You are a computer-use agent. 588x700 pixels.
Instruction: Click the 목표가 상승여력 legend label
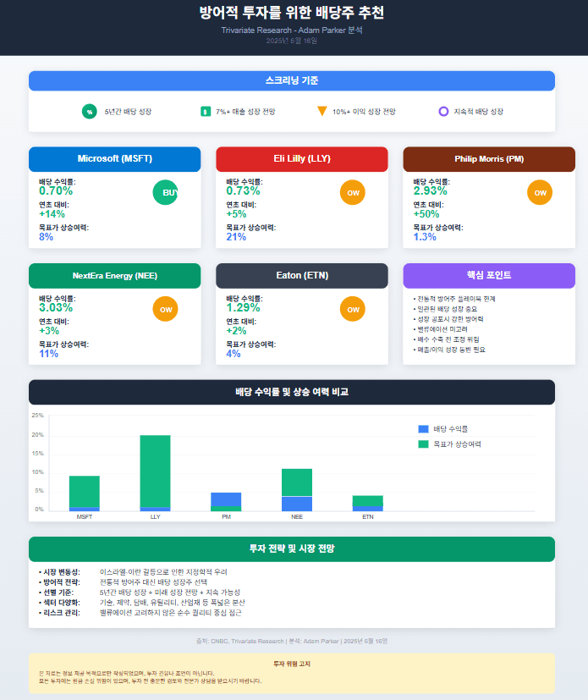tap(457, 444)
